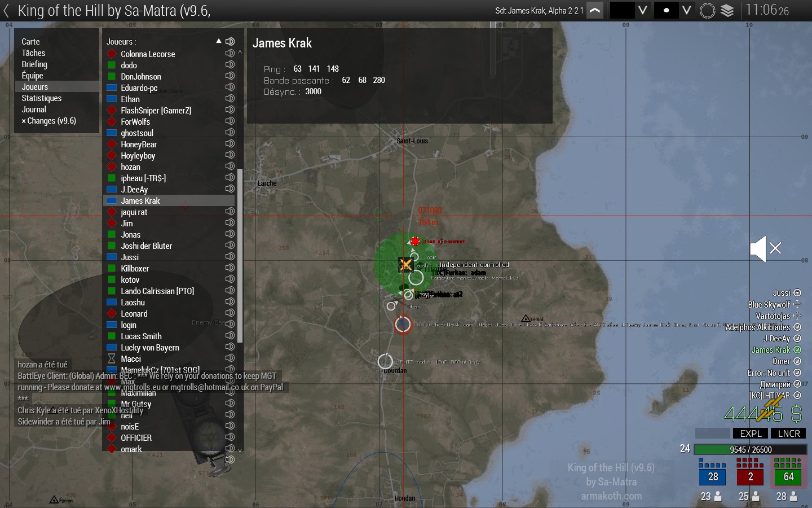The image size is (812, 508).
Task: Click the EXPL button
Action: tap(751, 433)
